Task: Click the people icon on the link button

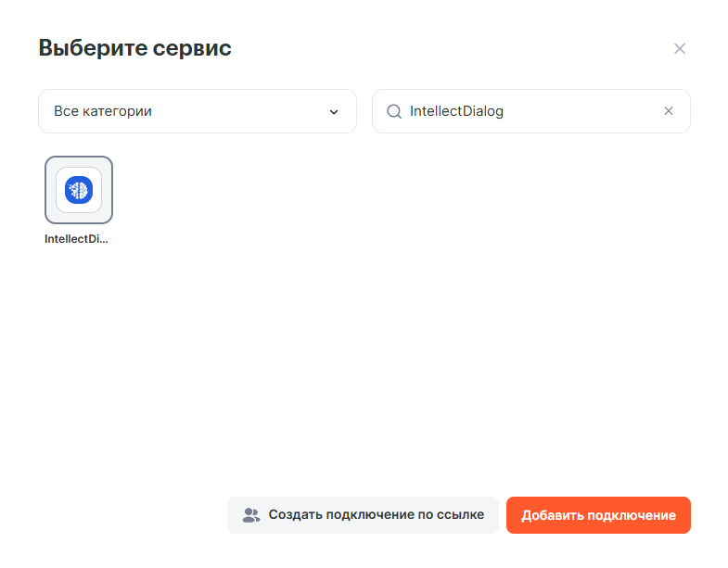Action: (x=250, y=515)
